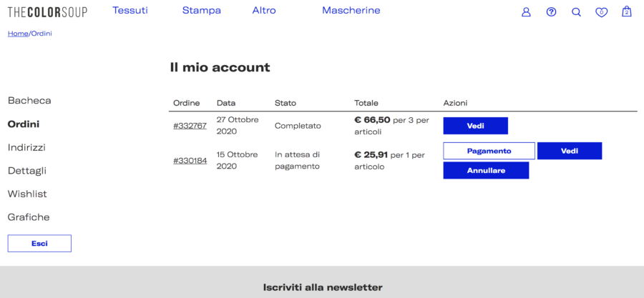
Task: Go to Home breadcrumb link
Action: coord(18,34)
